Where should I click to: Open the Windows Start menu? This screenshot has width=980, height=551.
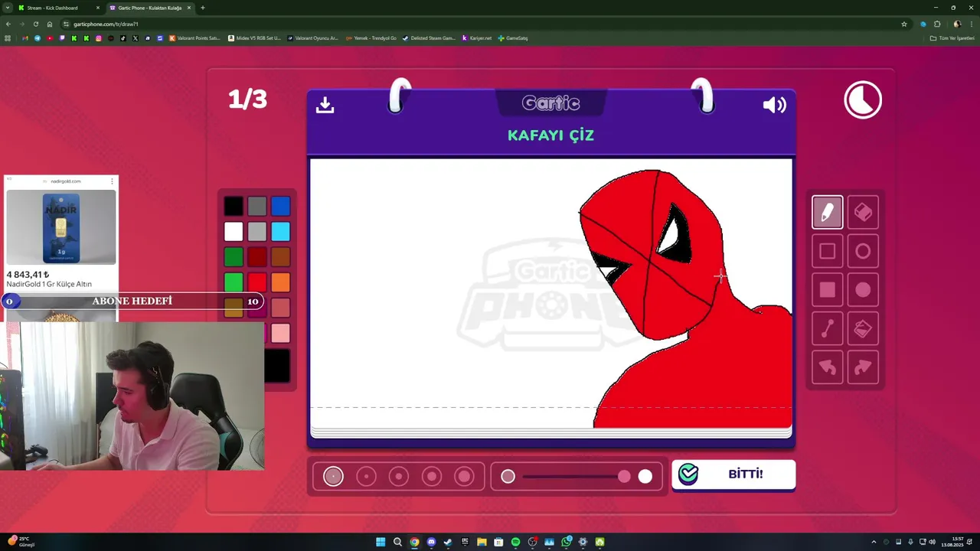pyautogui.click(x=381, y=542)
